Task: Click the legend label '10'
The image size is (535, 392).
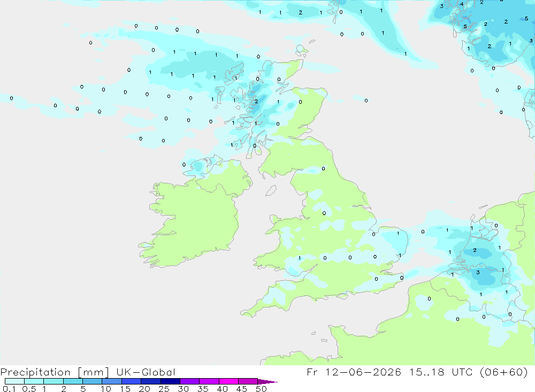Action: tap(106, 389)
